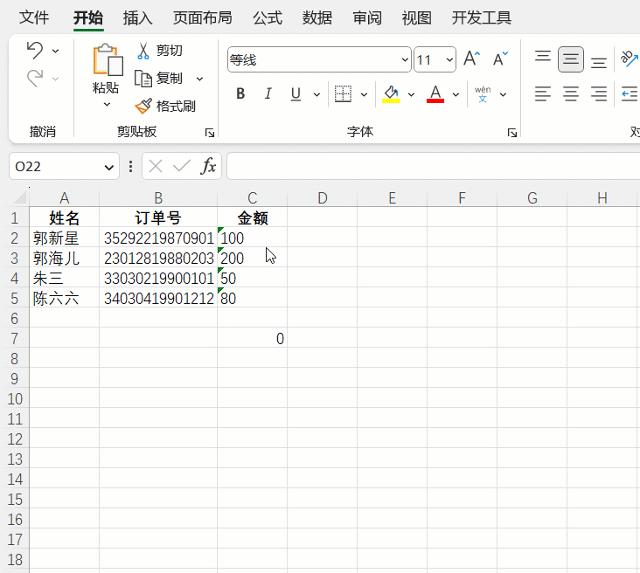Open clipboard group dialog launcher
This screenshot has width=640, height=573.
[209, 133]
